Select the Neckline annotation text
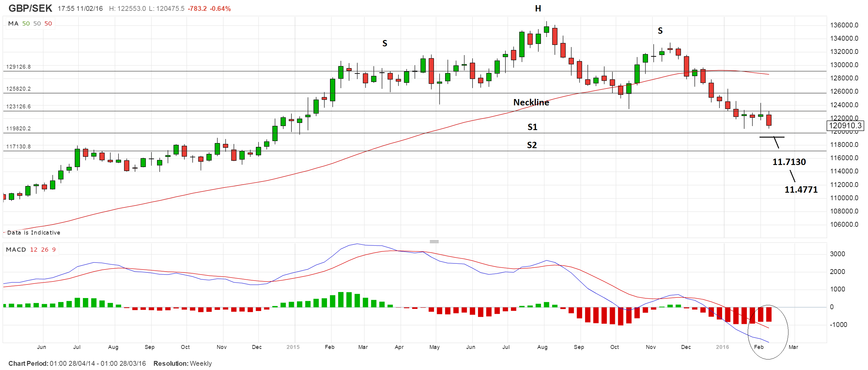 (531, 102)
